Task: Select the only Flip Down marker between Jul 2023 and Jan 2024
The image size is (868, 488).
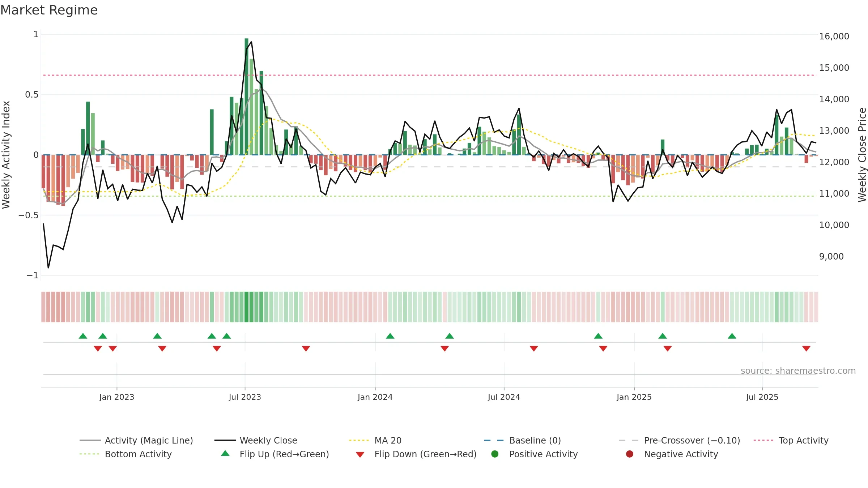Action: coord(306,348)
